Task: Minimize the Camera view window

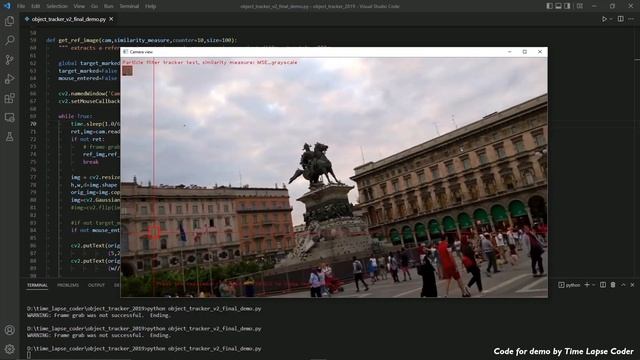Action: (x=509, y=52)
